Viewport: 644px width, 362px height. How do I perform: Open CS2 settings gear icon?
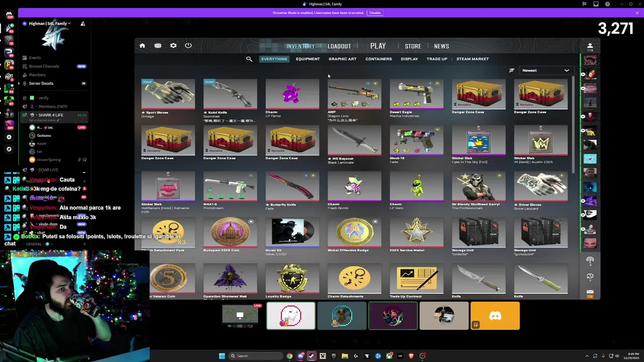[173, 46]
